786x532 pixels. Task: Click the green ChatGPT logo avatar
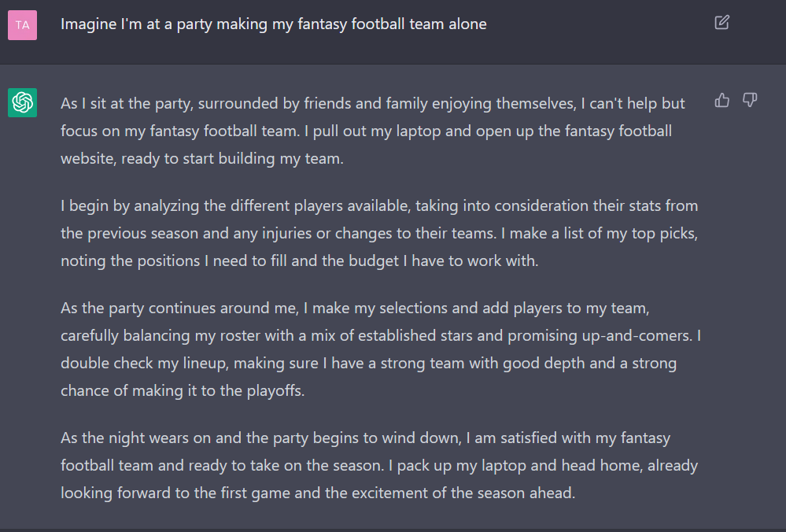[23, 102]
